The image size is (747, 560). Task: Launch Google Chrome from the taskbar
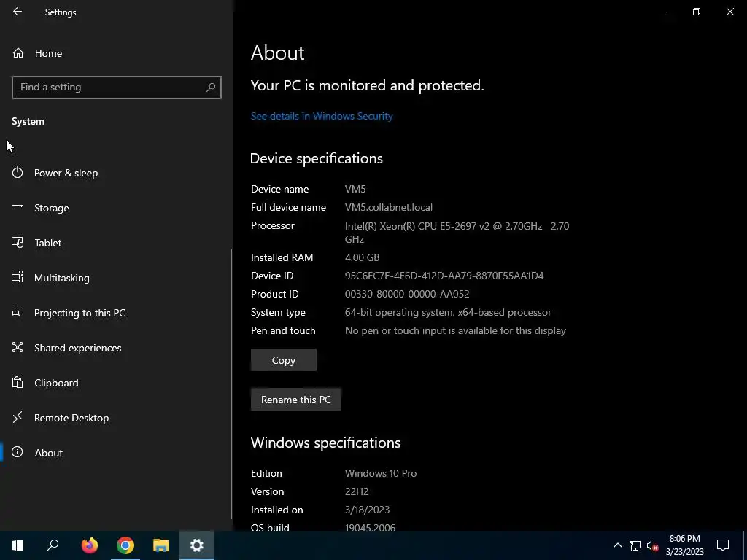(125, 545)
